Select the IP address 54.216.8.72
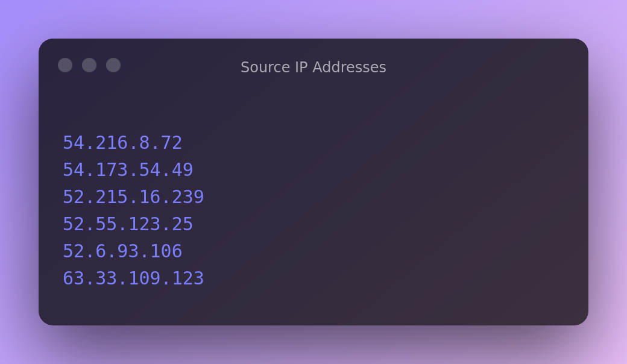The height and width of the screenshot is (364, 627). pos(122,142)
